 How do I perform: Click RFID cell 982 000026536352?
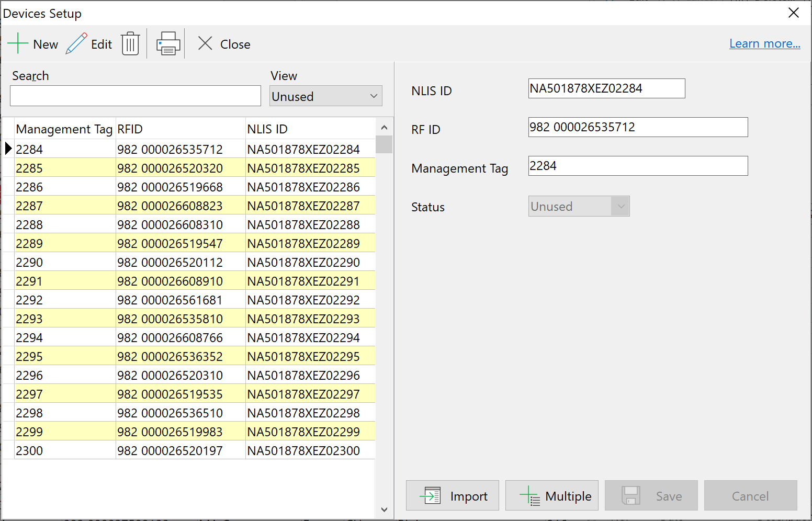click(181, 356)
